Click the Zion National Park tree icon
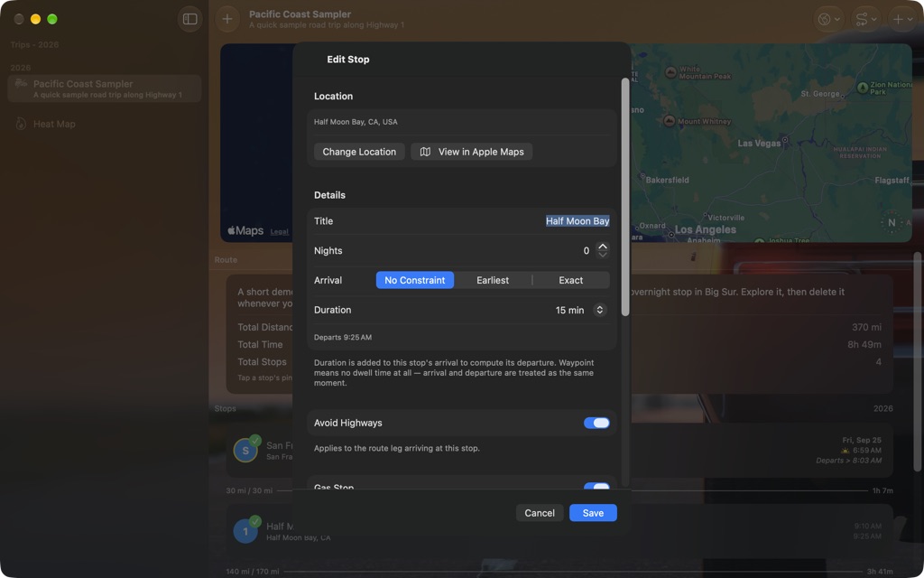 pyautogui.click(x=862, y=88)
